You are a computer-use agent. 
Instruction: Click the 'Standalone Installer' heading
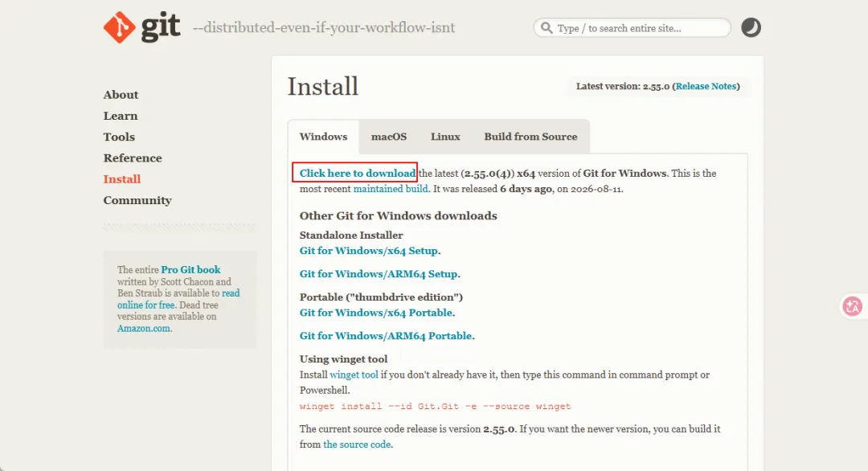pyautogui.click(x=351, y=235)
